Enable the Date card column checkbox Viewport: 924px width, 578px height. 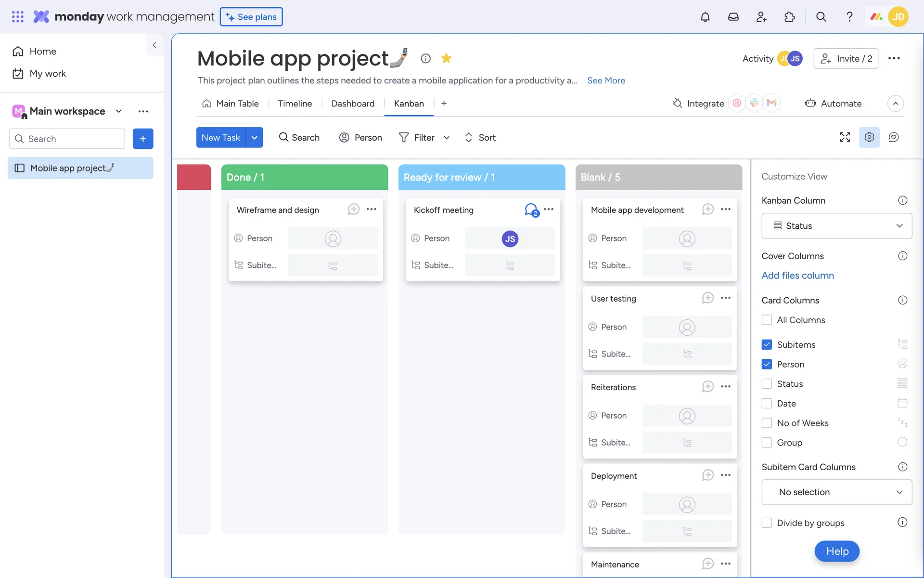point(767,403)
